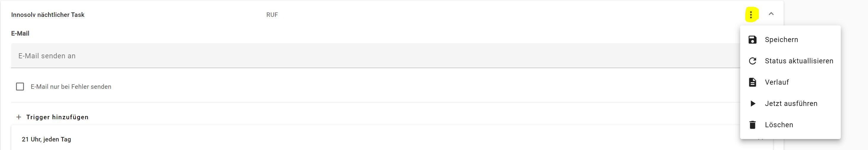Expand the '21 Uhr, jeden Tag' trigger

point(46,139)
